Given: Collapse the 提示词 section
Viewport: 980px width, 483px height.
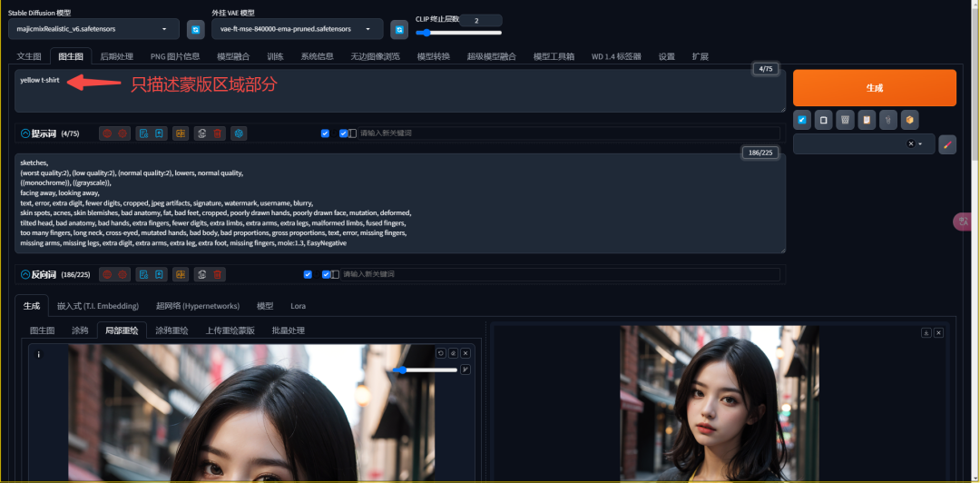Looking at the screenshot, I should [x=25, y=133].
